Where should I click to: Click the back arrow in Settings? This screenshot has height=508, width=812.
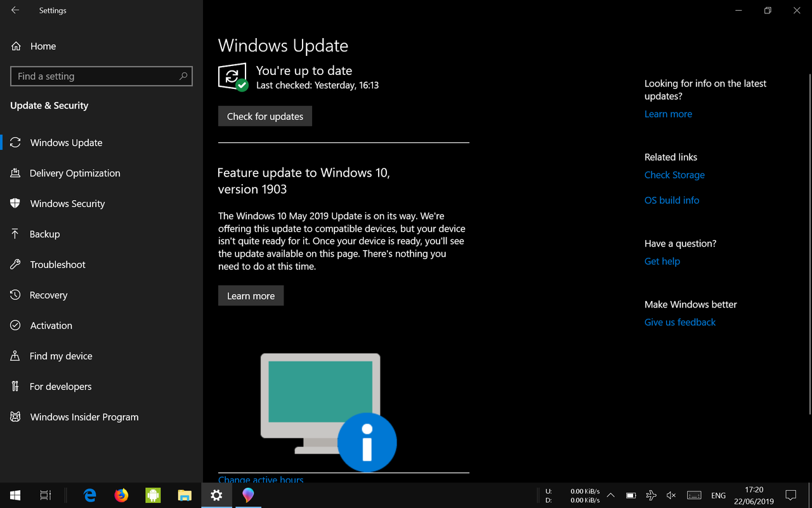[x=15, y=10]
